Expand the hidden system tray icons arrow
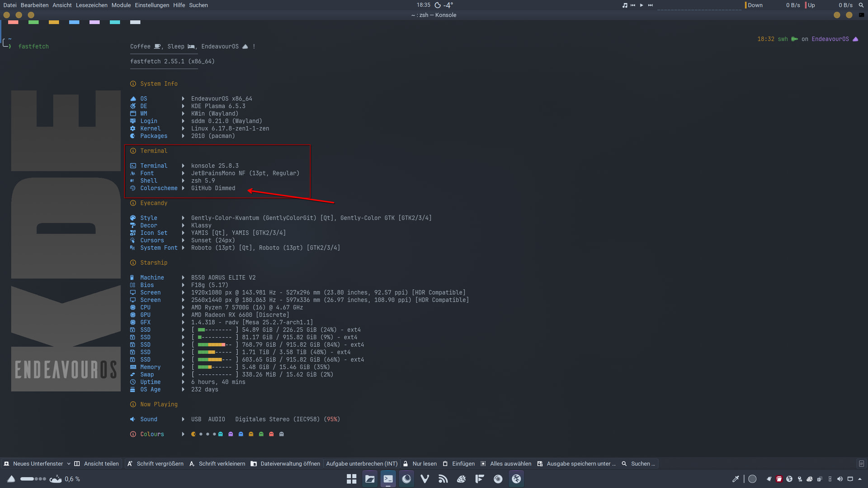Viewport: 868px width, 488px height. click(860, 479)
